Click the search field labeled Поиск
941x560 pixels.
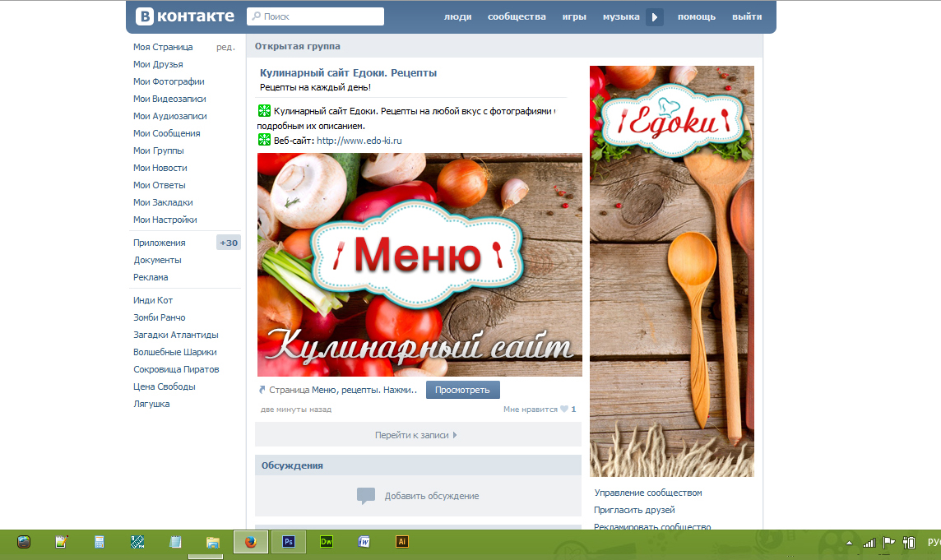[315, 16]
